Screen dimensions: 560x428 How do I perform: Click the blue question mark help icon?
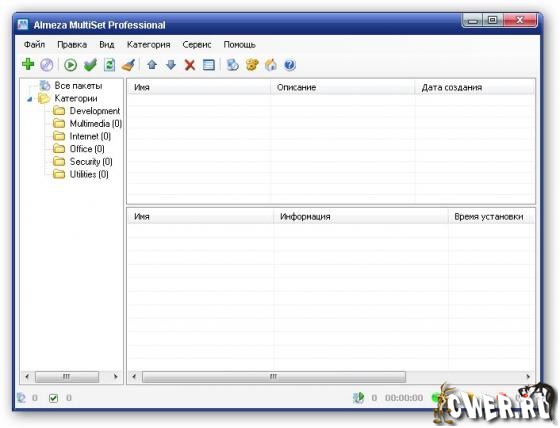(x=290, y=65)
